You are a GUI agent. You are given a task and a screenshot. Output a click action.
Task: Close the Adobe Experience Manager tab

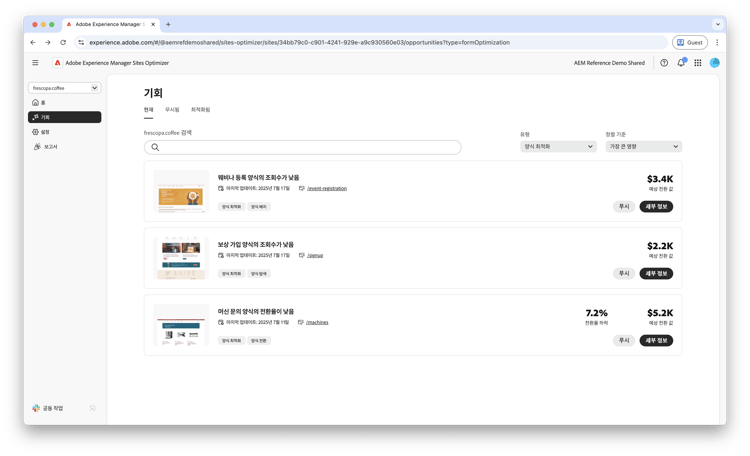(153, 24)
